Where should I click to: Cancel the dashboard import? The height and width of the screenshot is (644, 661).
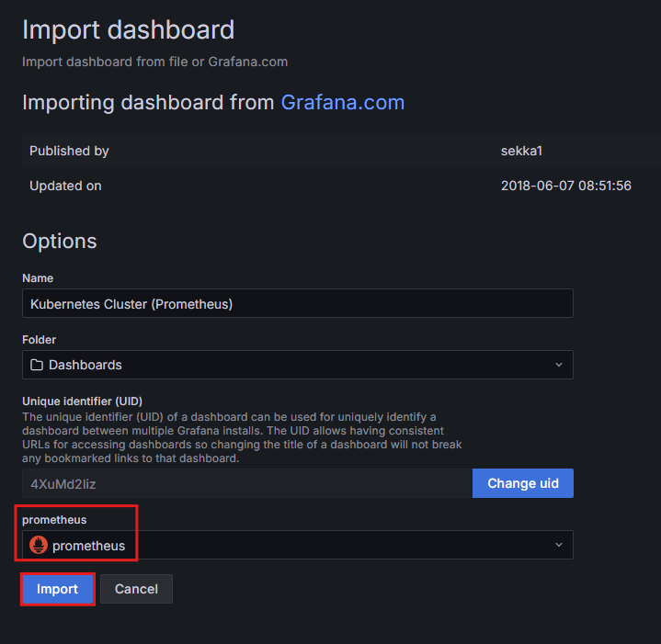pyautogui.click(x=136, y=589)
